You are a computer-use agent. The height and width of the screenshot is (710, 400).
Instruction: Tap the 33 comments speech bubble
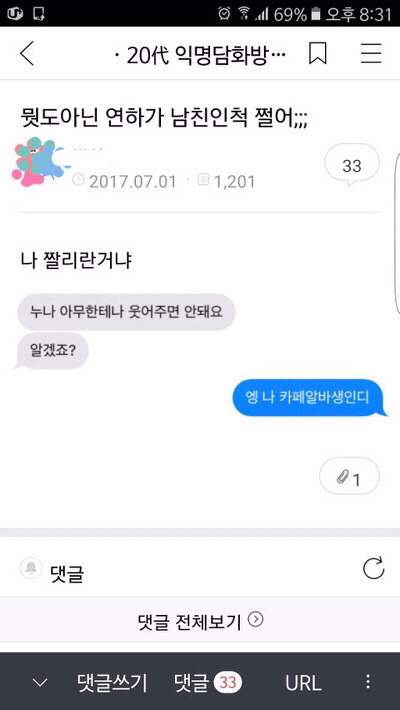pyautogui.click(x=352, y=165)
